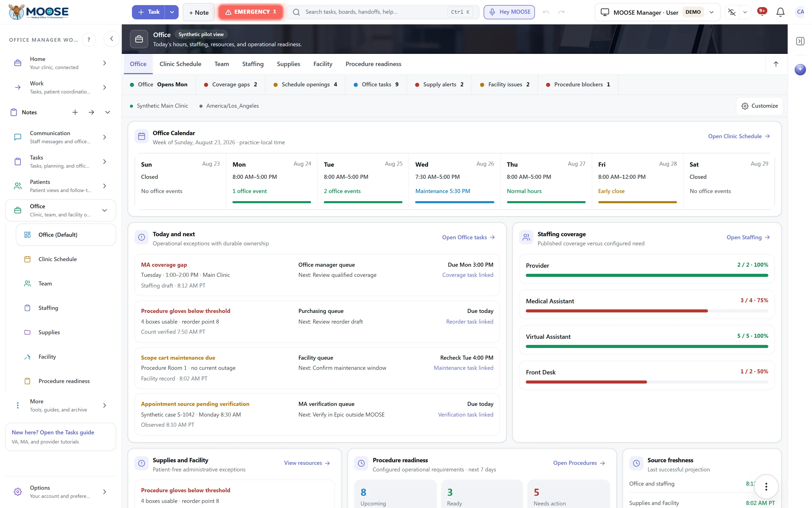Open the red 9+ alerts badge
812x508 pixels.
click(762, 11)
